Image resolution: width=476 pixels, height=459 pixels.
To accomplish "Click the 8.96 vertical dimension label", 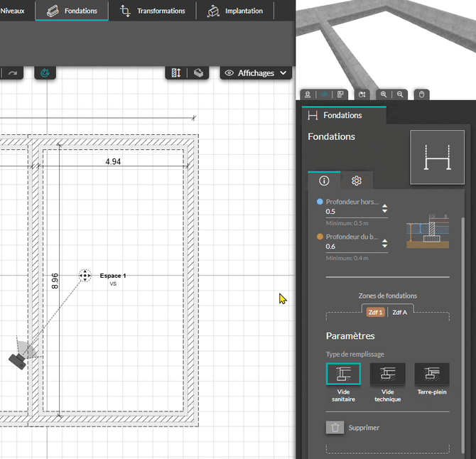I will pyautogui.click(x=55, y=281).
